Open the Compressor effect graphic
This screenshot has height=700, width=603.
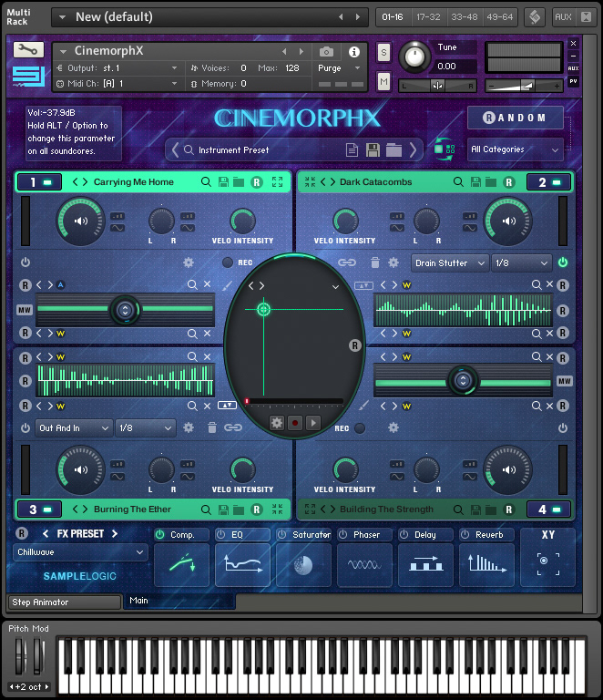[x=182, y=564]
